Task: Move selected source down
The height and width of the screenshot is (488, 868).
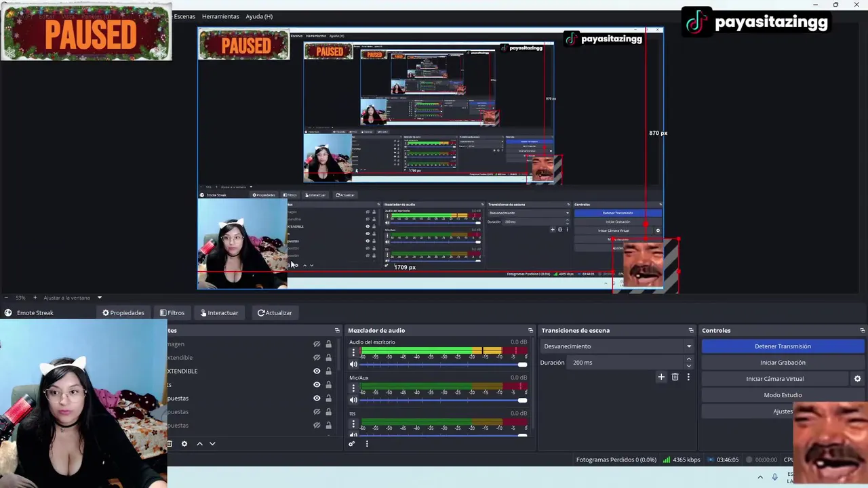Action: (212, 444)
